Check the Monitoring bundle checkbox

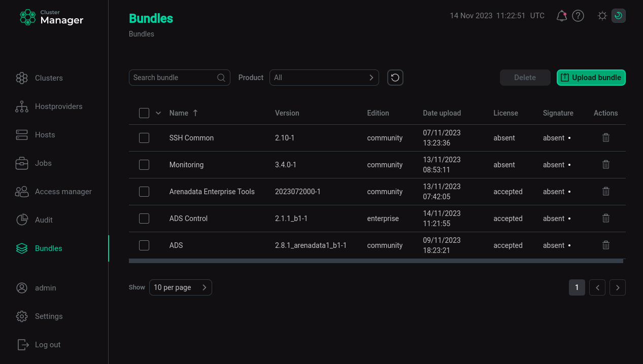pyautogui.click(x=144, y=165)
